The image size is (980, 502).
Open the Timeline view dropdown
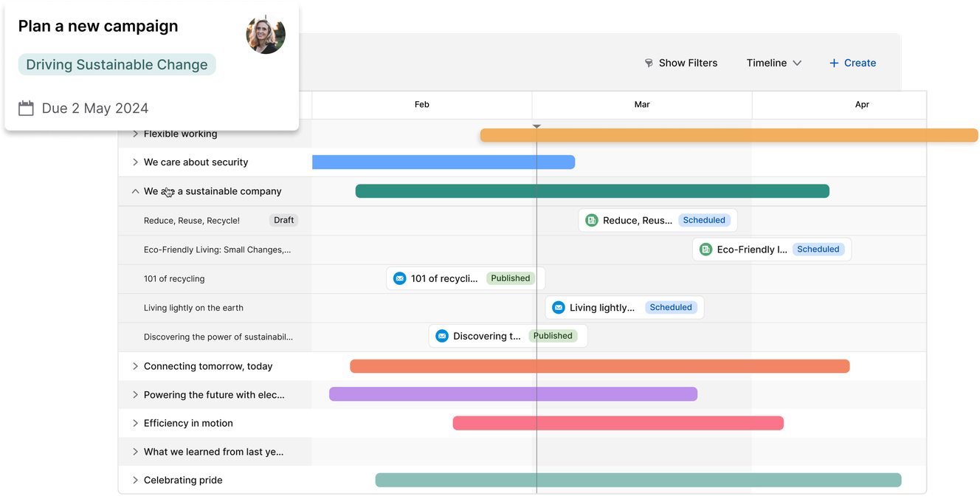(x=773, y=63)
